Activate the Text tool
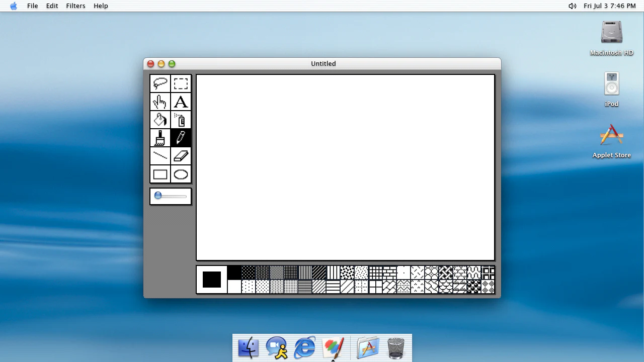Screen dimensions: 644x362 (181, 102)
